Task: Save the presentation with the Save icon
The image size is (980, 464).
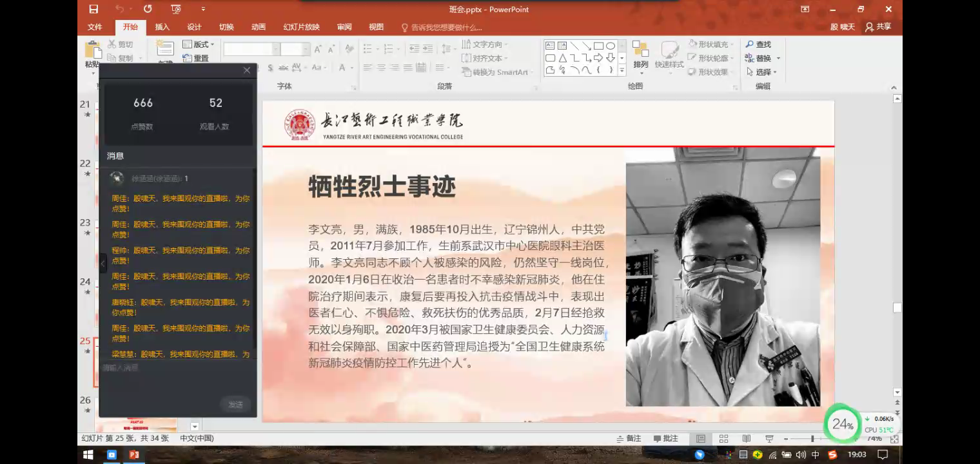Action: pyautogui.click(x=94, y=9)
